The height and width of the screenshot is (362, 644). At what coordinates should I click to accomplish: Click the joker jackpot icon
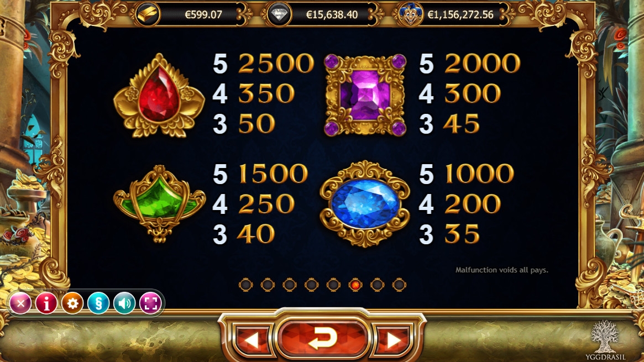coord(409,14)
